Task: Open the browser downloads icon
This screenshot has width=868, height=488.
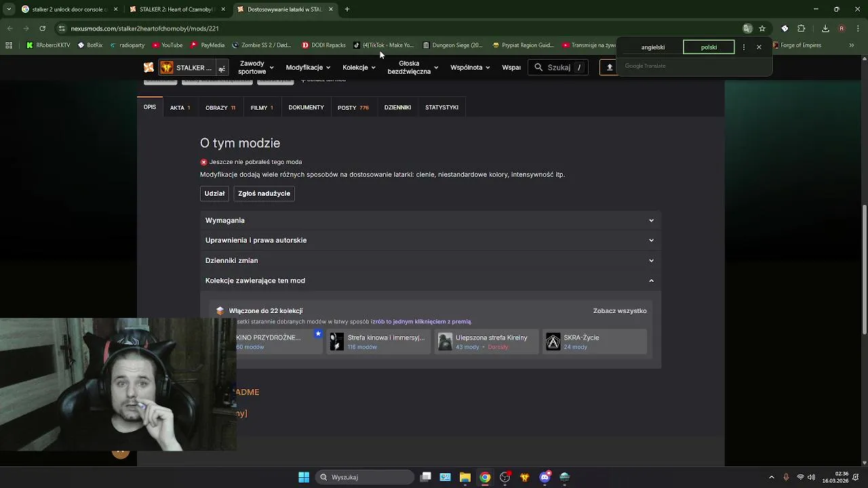Action: tap(825, 28)
